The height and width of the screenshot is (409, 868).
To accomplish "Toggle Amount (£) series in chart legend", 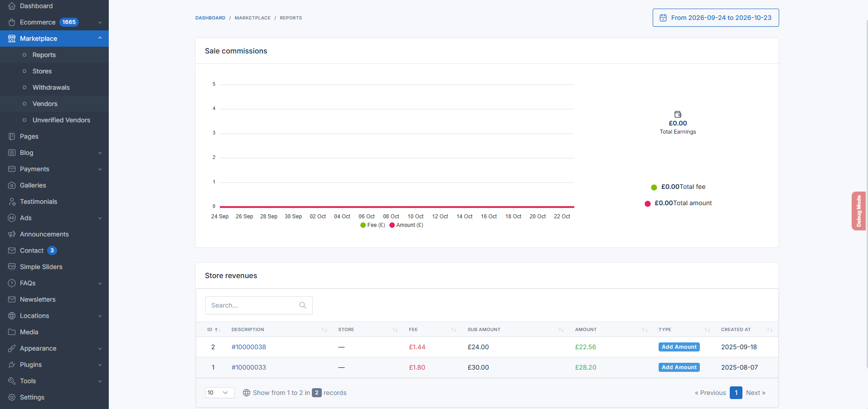I will coord(407,225).
